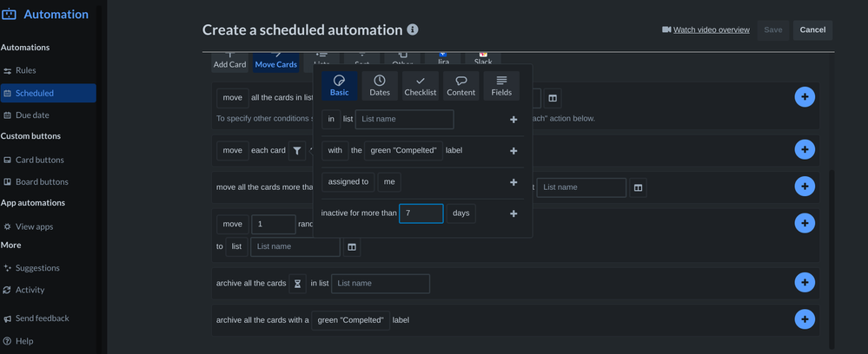Select the Move Cards action tab
The width and height of the screenshot is (868, 354).
pos(275,62)
